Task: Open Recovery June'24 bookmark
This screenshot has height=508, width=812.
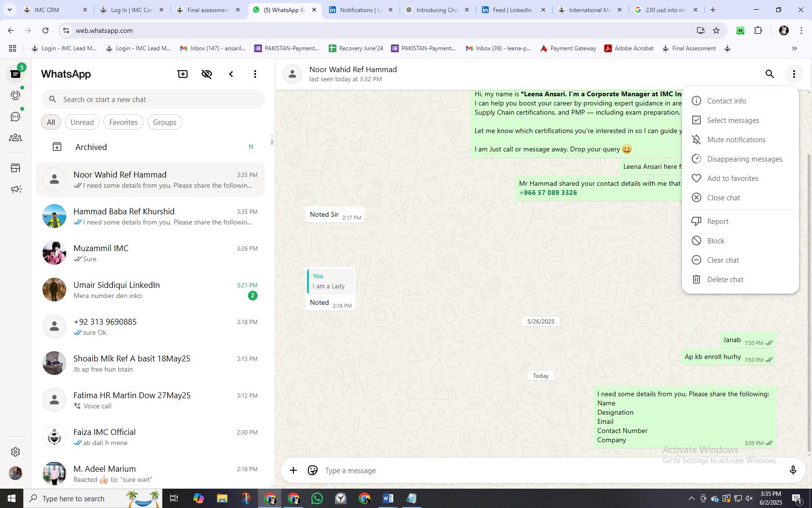Action: 356,48
